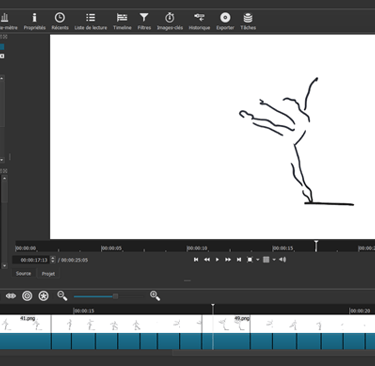
Task: Toggle scrub while dragging in timeline
Action: click(11, 296)
